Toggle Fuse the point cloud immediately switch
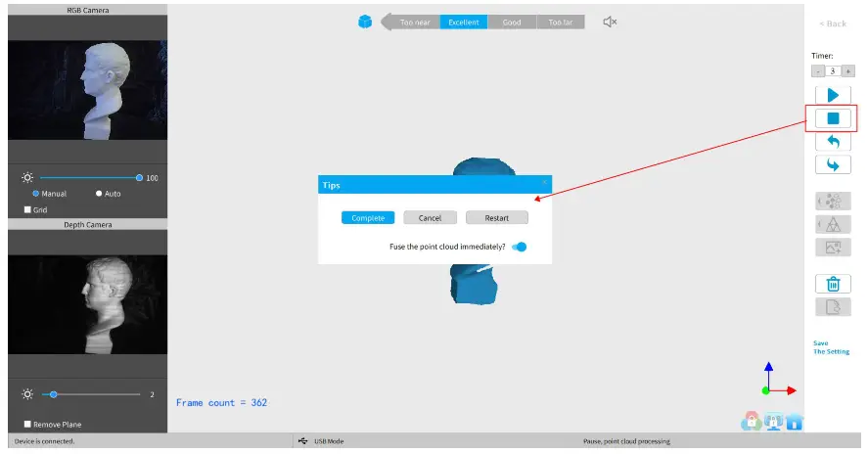 click(520, 247)
